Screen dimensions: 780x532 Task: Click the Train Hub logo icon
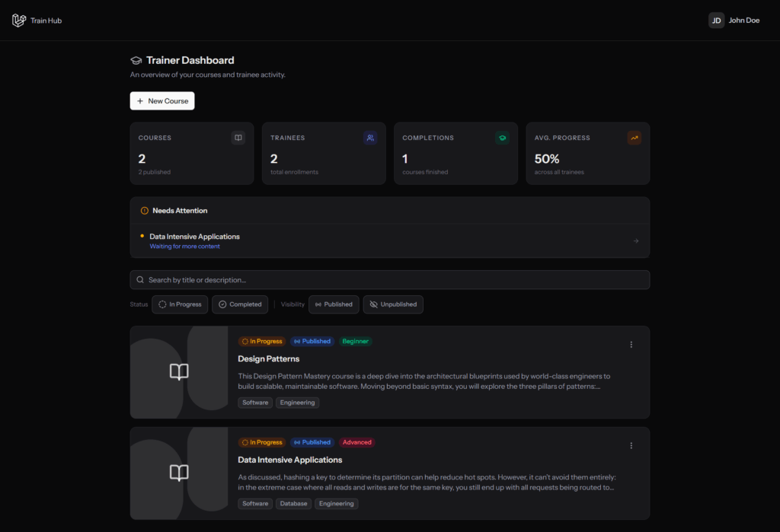19,21
